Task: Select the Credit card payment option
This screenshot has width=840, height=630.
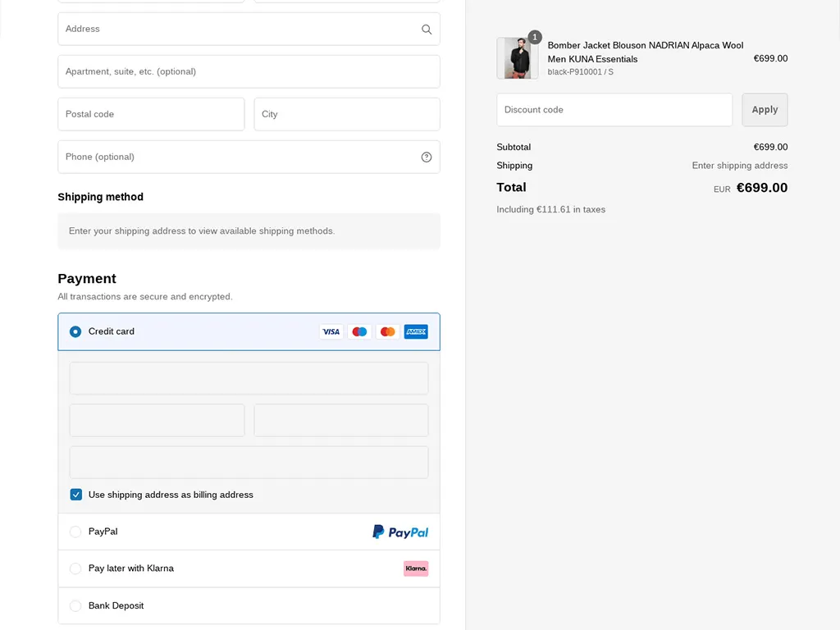Action: [x=249, y=331]
